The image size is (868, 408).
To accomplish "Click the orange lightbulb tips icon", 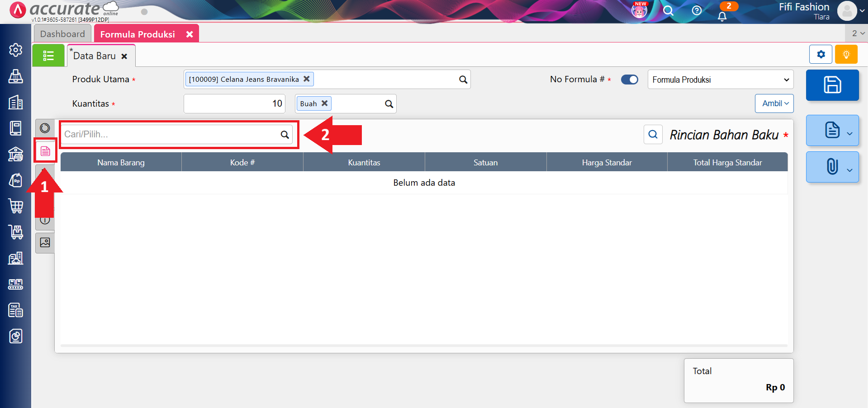I will (846, 55).
